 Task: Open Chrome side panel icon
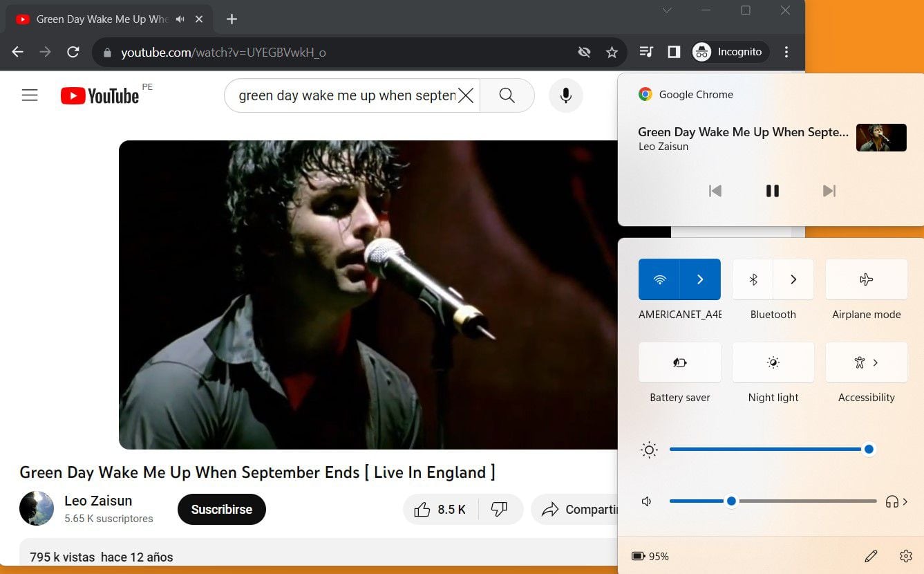[674, 52]
